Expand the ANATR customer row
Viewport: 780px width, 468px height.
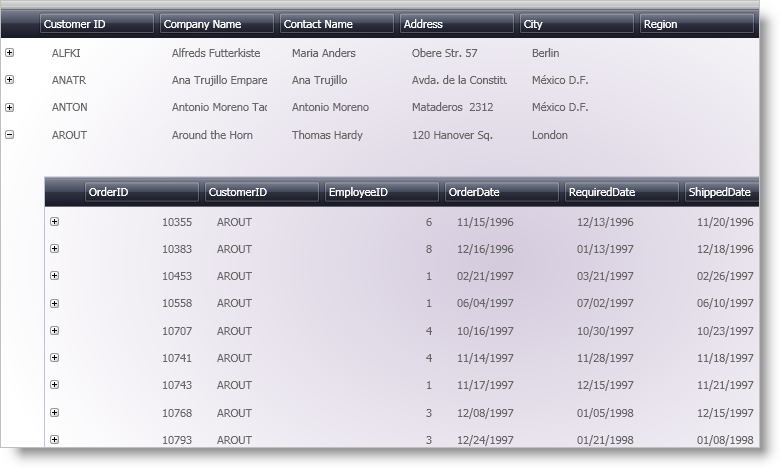tap(10, 80)
